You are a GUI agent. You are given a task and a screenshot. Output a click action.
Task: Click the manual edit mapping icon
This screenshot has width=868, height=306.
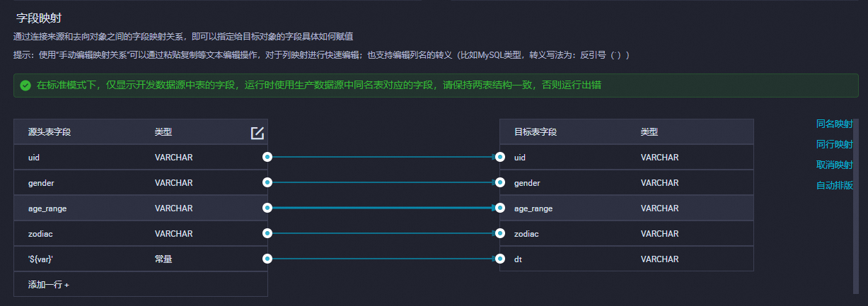point(257,132)
